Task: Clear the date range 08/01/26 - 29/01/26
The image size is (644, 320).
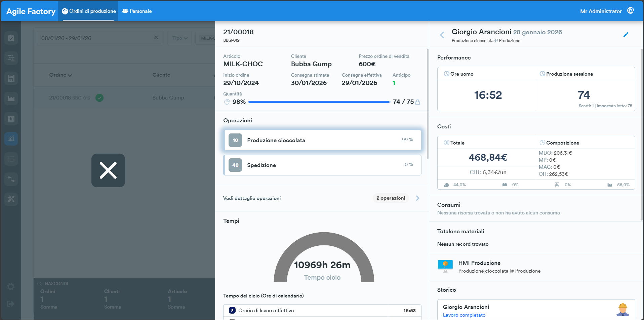Action: 156,38
